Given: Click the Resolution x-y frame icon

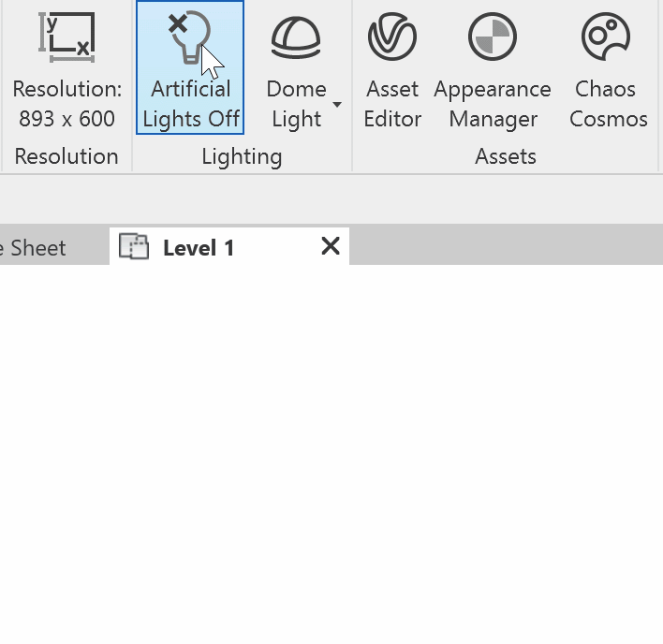Looking at the screenshot, I should coord(66,37).
